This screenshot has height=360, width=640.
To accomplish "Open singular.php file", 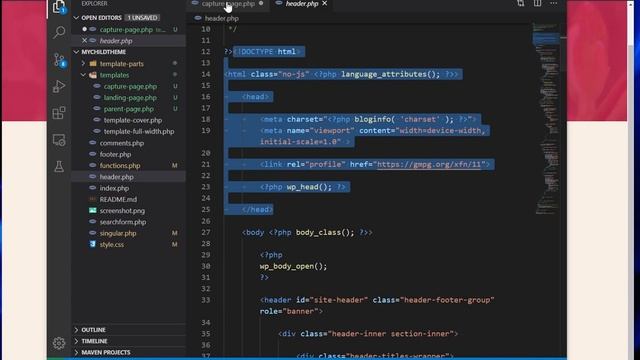I will (x=118, y=233).
